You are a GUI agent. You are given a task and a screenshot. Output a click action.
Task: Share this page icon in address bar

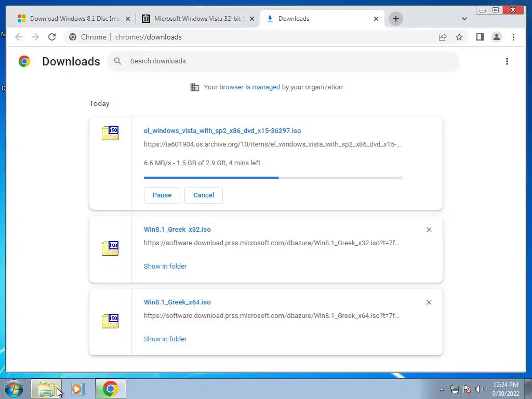point(443,37)
